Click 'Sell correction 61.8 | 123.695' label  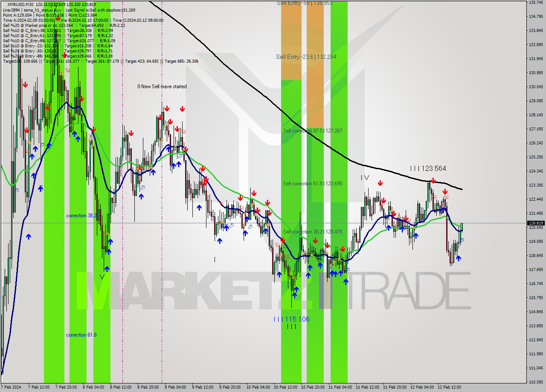click(x=313, y=184)
